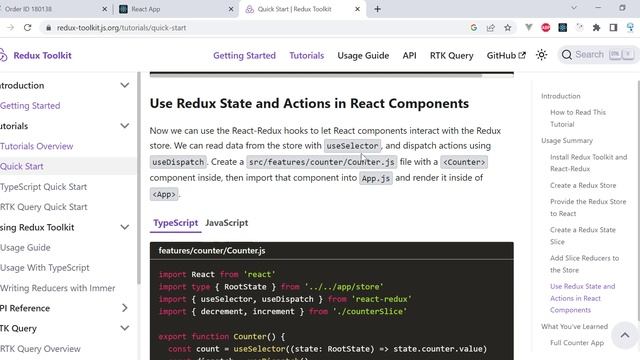Open RTK Query Overview in sidebar

click(40, 349)
